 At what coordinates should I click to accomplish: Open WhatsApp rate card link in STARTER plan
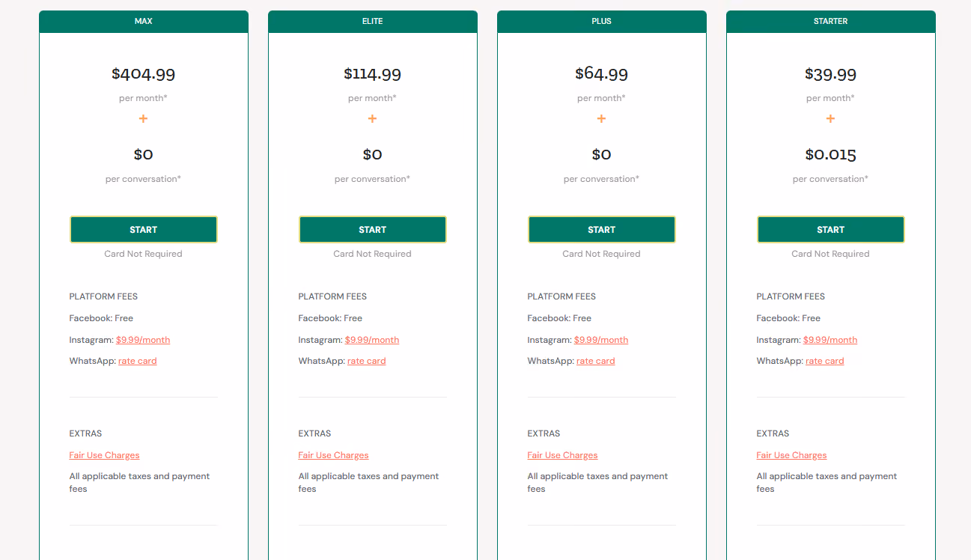click(x=825, y=361)
